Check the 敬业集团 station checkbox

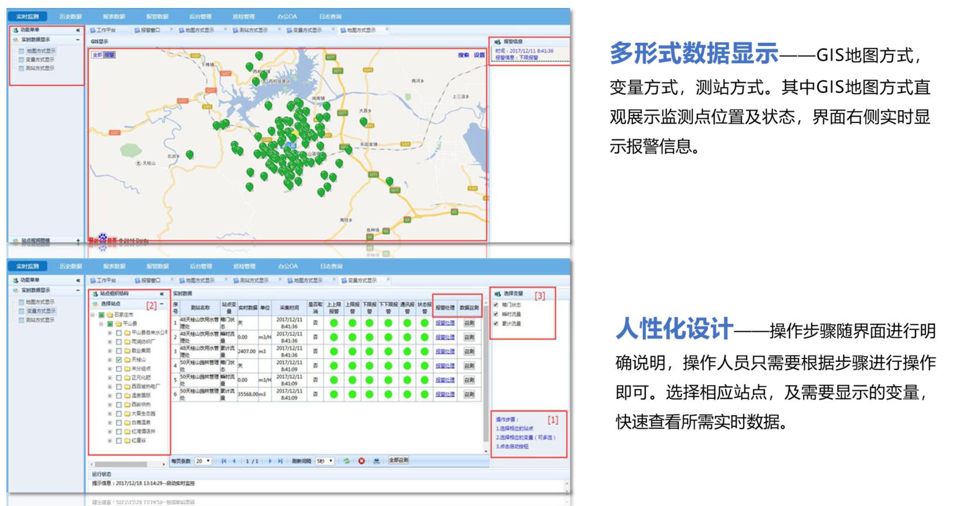point(119,351)
